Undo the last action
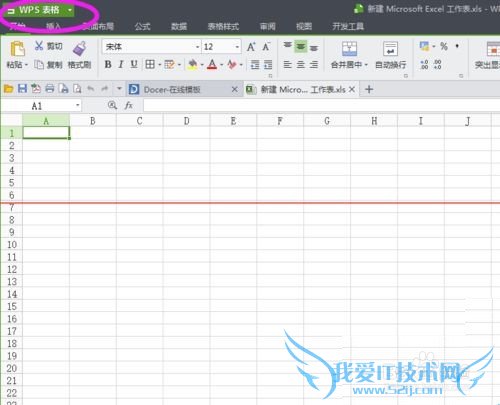Screen dimensions: 500x405 pyautogui.click(x=90, y=89)
